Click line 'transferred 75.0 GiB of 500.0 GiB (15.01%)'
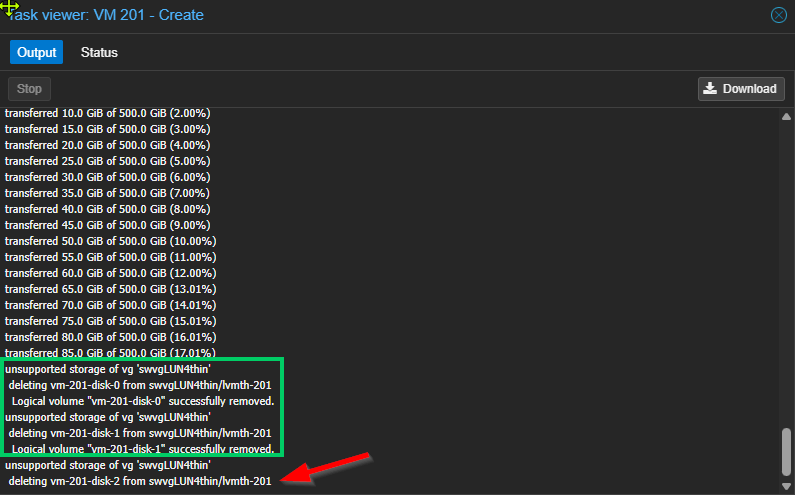This screenshot has width=795, height=495. click(111, 321)
